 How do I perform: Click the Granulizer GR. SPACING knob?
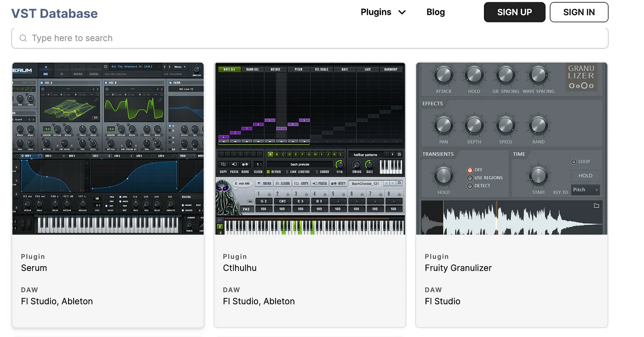tap(505, 75)
